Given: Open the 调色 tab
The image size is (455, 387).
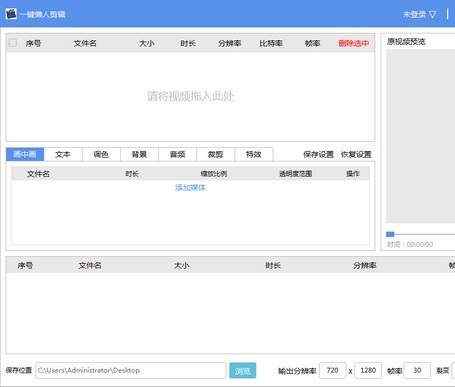Looking at the screenshot, I should [x=101, y=154].
